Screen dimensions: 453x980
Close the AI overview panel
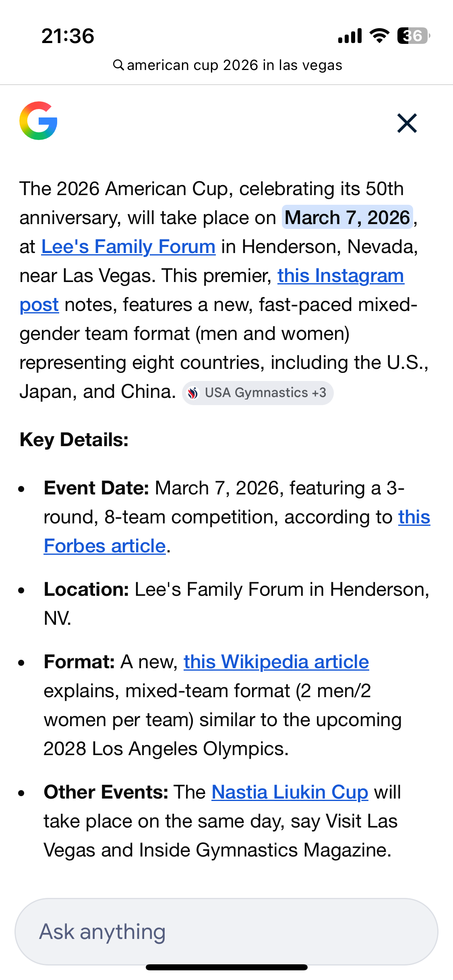407,123
